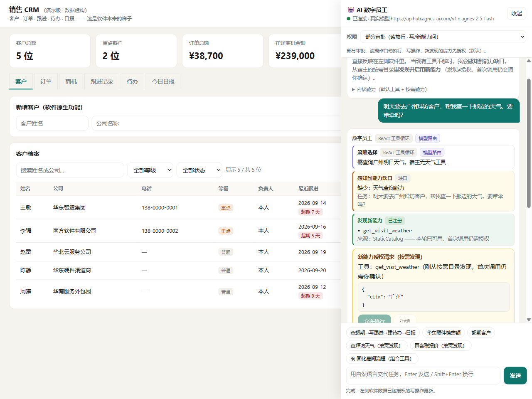Choose the 华东硬件销售额 suggestion chip
Image resolution: width=532 pixels, height=399 pixels.
(443, 332)
